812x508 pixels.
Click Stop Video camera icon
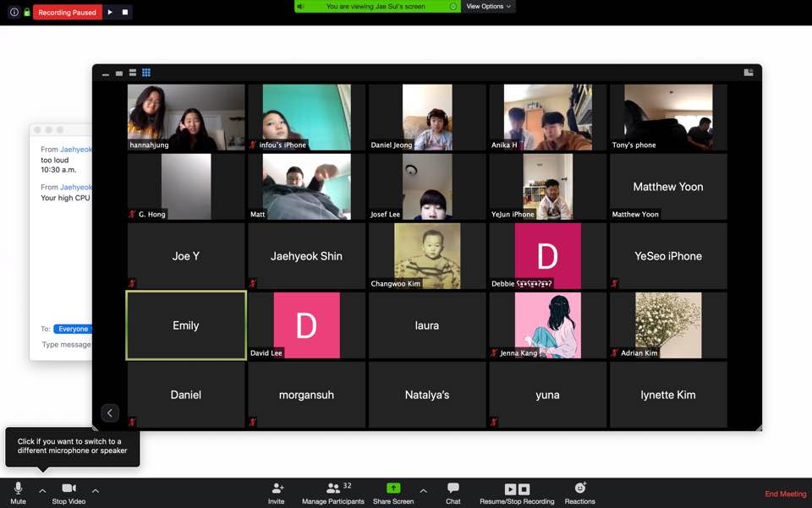pos(69,489)
